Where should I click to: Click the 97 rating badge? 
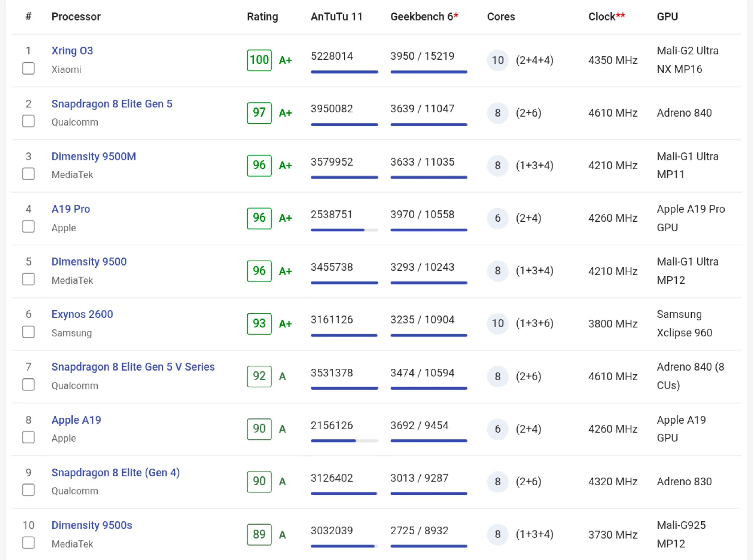259,113
